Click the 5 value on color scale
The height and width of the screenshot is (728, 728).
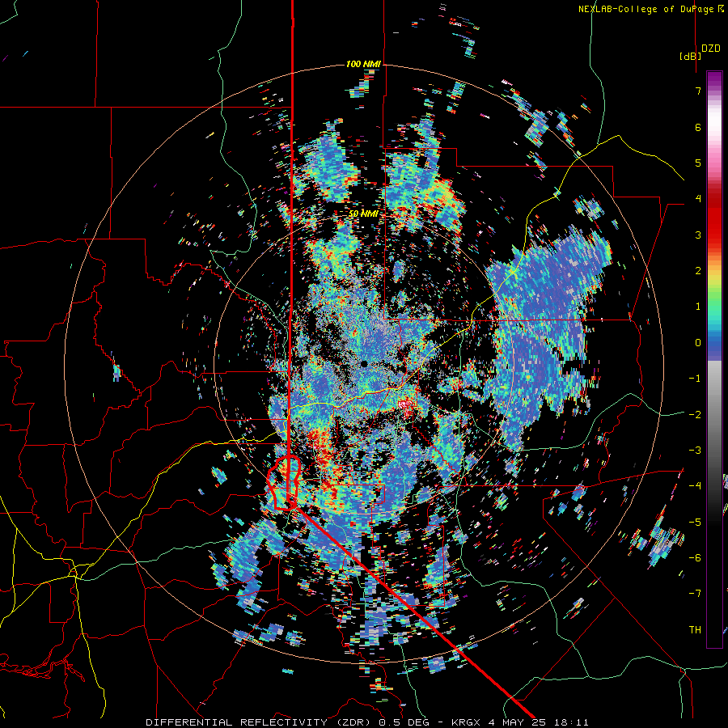click(x=698, y=163)
